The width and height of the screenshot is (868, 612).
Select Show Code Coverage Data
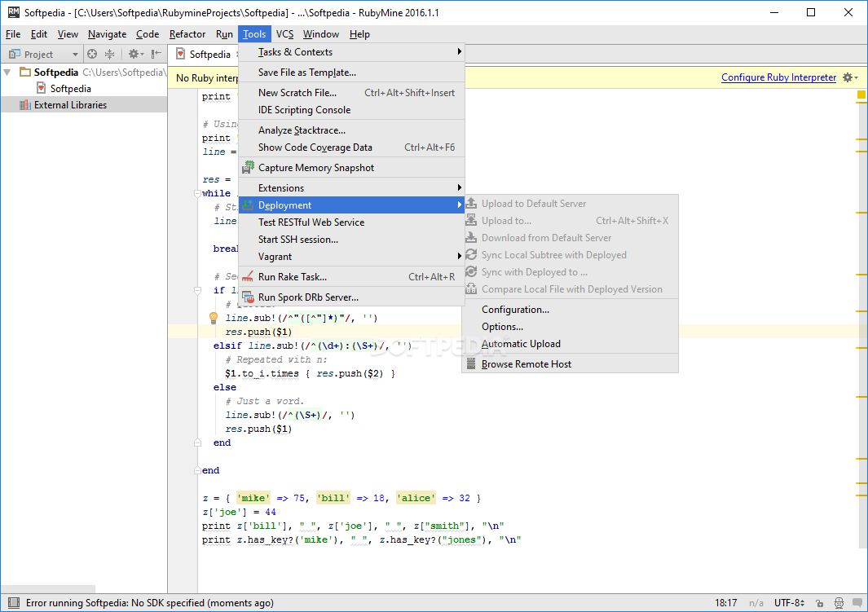point(351,147)
